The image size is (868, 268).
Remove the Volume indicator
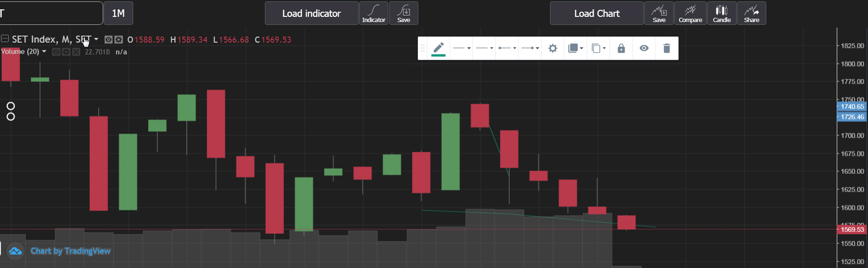pyautogui.click(x=76, y=52)
